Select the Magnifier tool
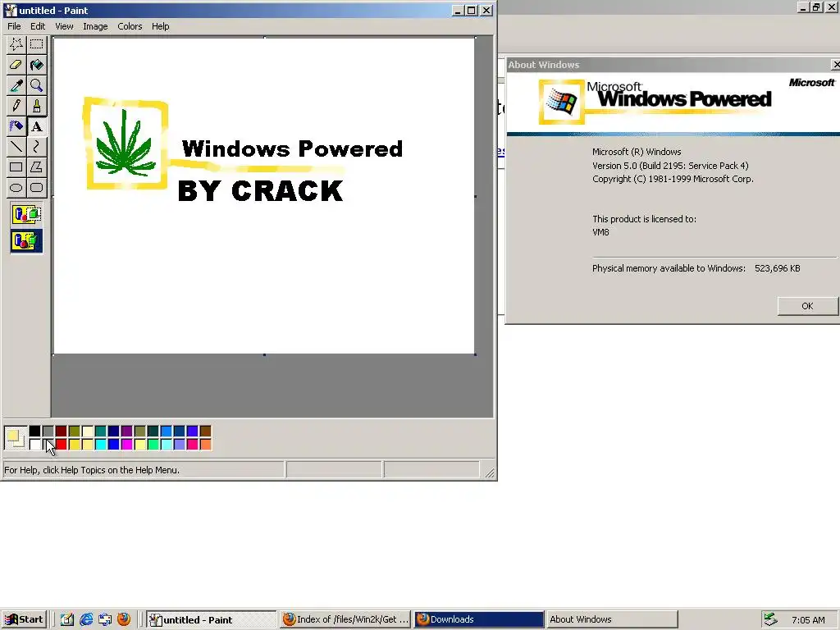The width and height of the screenshot is (840, 630). point(36,85)
